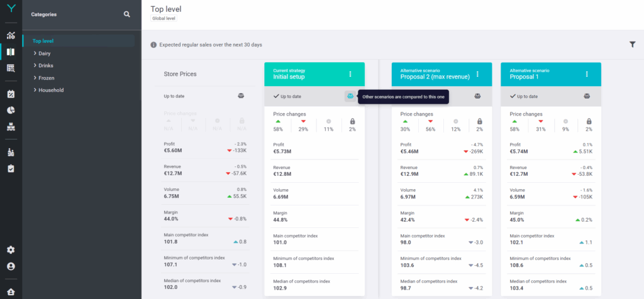Viewport: 644px width, 299px height.
Task: Open user account icon in sidebar
Action: coord(11,266)
